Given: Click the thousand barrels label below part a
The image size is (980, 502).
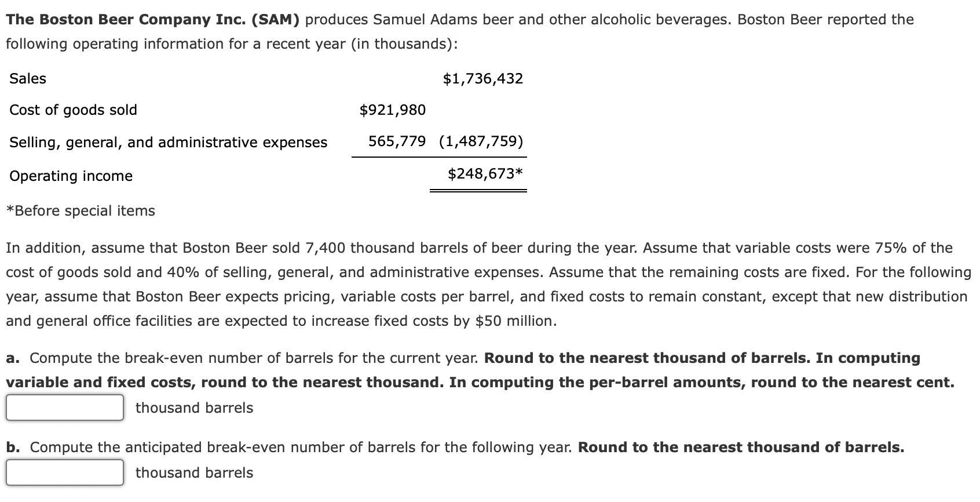Looking at the screenshot, I should tap(193, 408).
